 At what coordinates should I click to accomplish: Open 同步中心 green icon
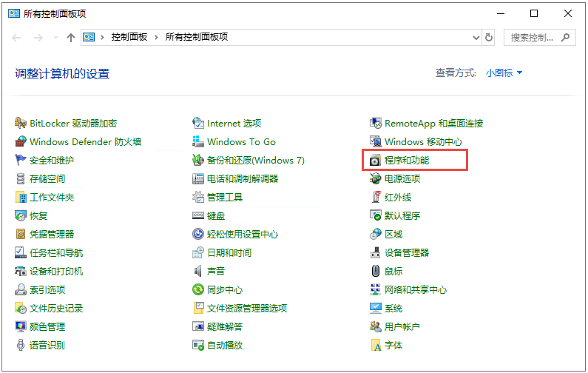point(198,289)
